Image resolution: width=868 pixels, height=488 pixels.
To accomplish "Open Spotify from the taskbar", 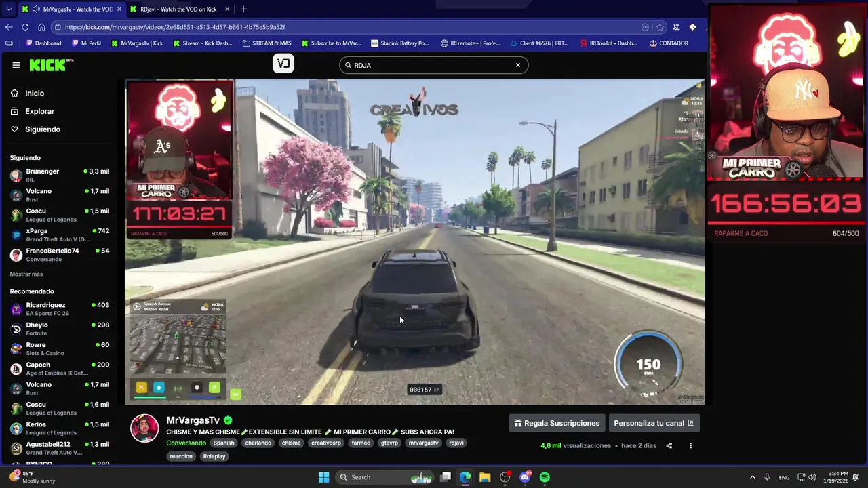I will pyautogui.click(x=545, y=477).
